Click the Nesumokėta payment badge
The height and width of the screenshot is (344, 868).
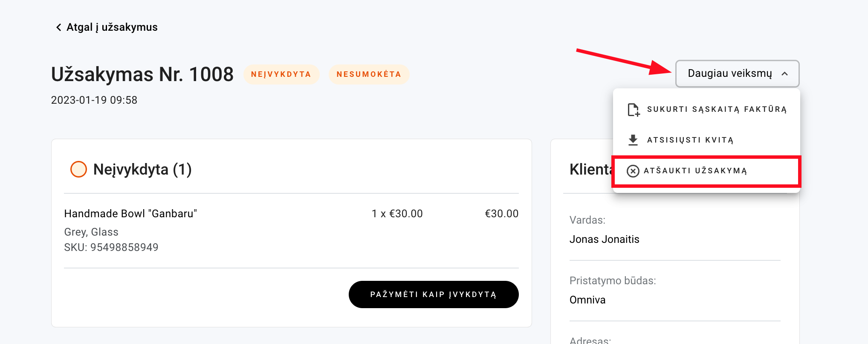(369, 74)
